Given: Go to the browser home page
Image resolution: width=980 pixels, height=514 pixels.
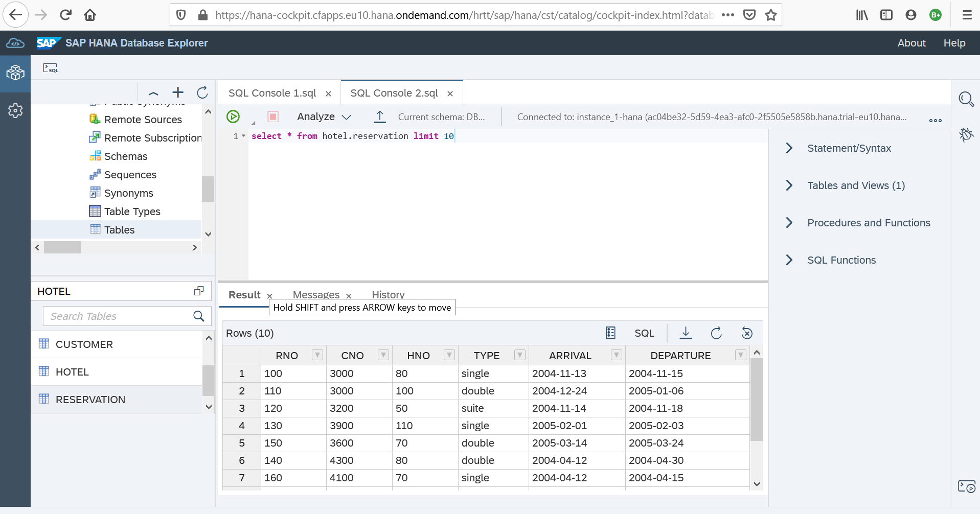Looking at the screenshot, I should 90,15.
